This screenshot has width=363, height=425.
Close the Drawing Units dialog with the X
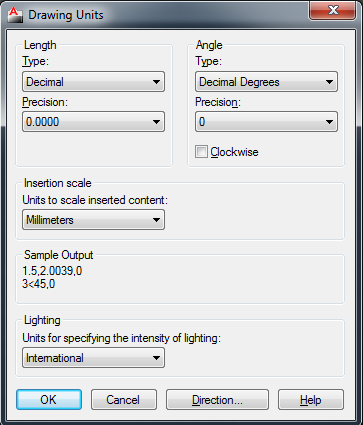[x=333, y=10]
